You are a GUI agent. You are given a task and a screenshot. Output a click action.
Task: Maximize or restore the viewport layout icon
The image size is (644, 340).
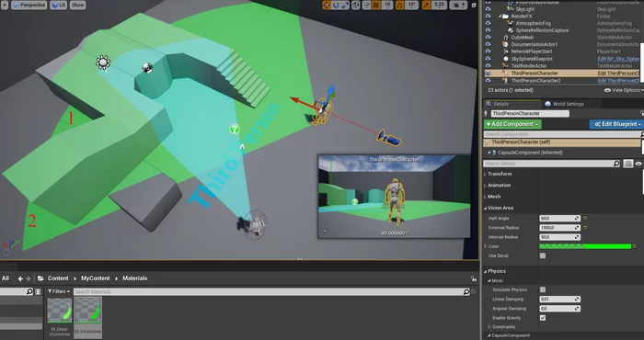coord(474,5)
